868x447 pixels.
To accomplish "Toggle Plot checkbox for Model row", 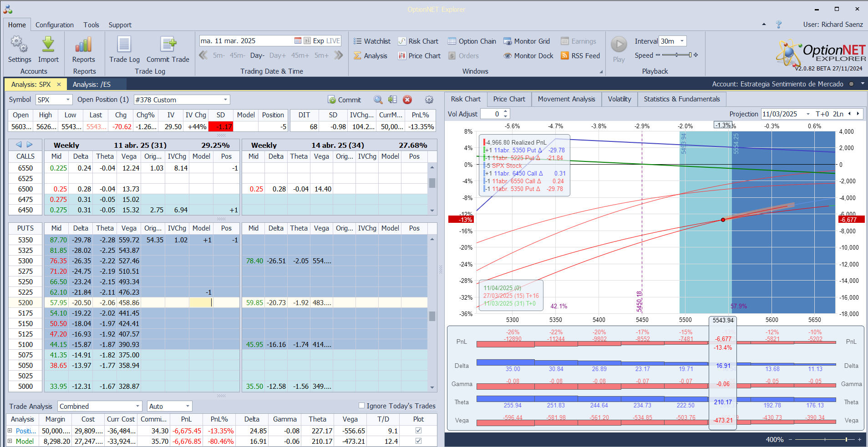I will (x=418, y=441).
